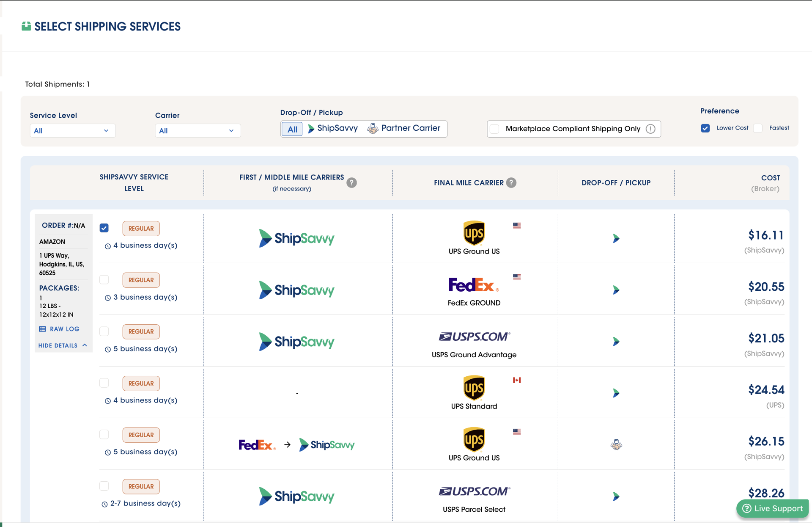Enable Marketplace Compliant Shipping Only checkbox

click(494, 129)
